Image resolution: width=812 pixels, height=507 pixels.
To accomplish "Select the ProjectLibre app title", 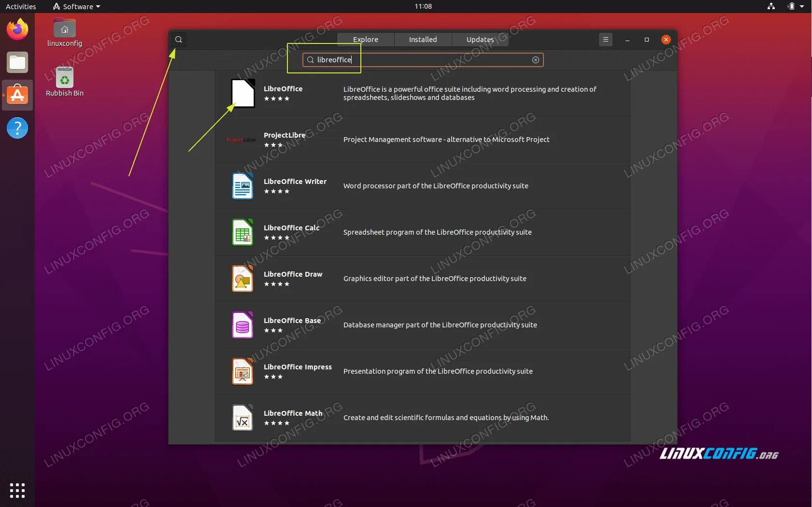I will (285, 135).
